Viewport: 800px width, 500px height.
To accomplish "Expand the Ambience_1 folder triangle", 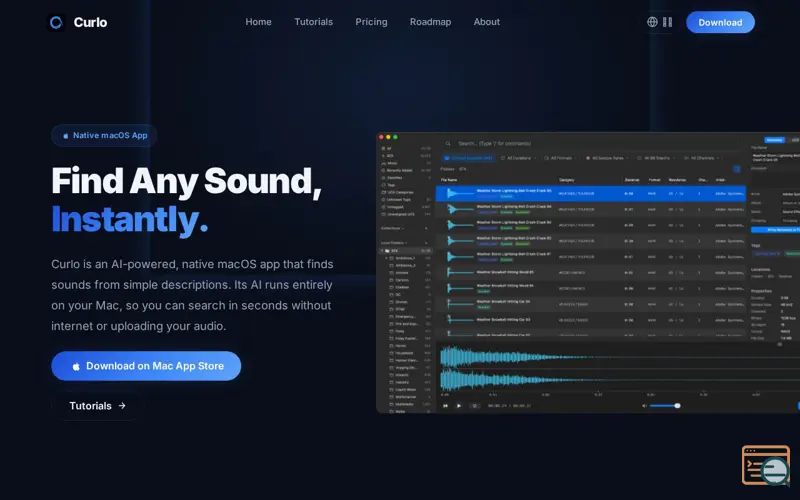I will point(386,258).
